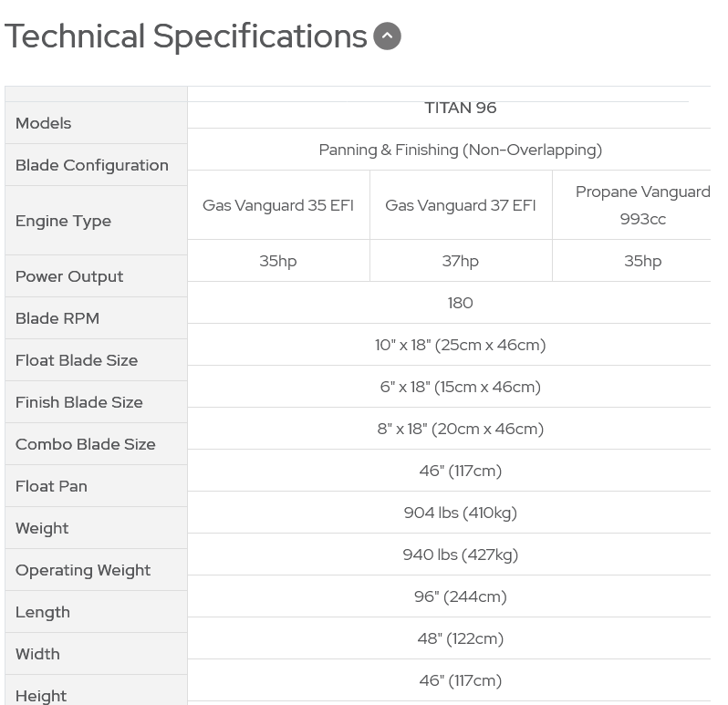Select the 904 lbs (410kg) weight value
This screenshot has height=705, width=728.
click(460, 513)
